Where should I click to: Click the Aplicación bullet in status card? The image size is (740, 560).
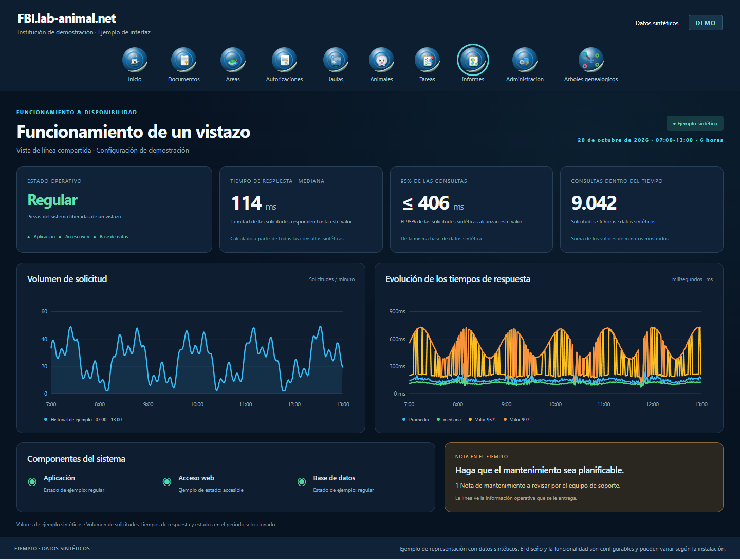point(41,237)
